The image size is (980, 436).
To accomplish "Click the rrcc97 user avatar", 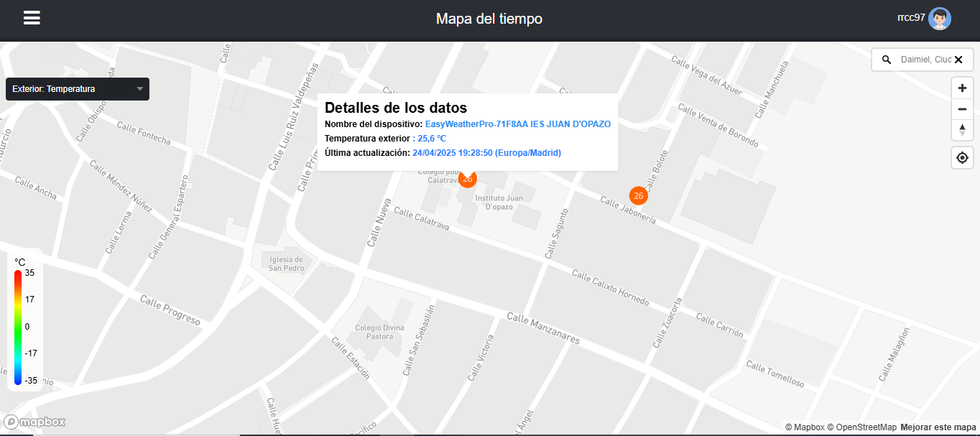I will pos(940,18).
